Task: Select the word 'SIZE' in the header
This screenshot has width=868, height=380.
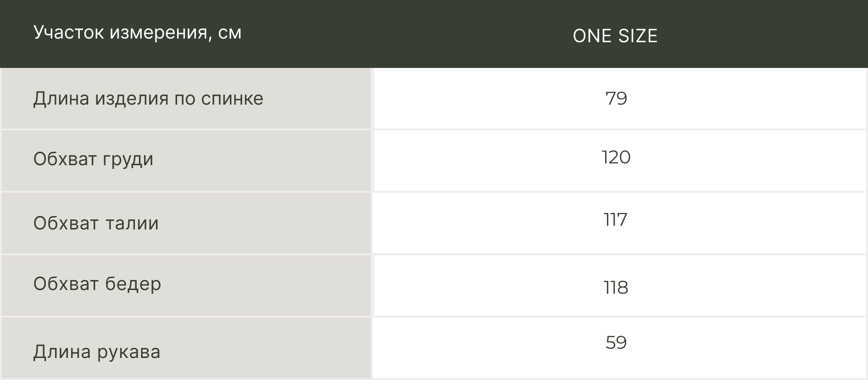Action: [x=637, y=36]
